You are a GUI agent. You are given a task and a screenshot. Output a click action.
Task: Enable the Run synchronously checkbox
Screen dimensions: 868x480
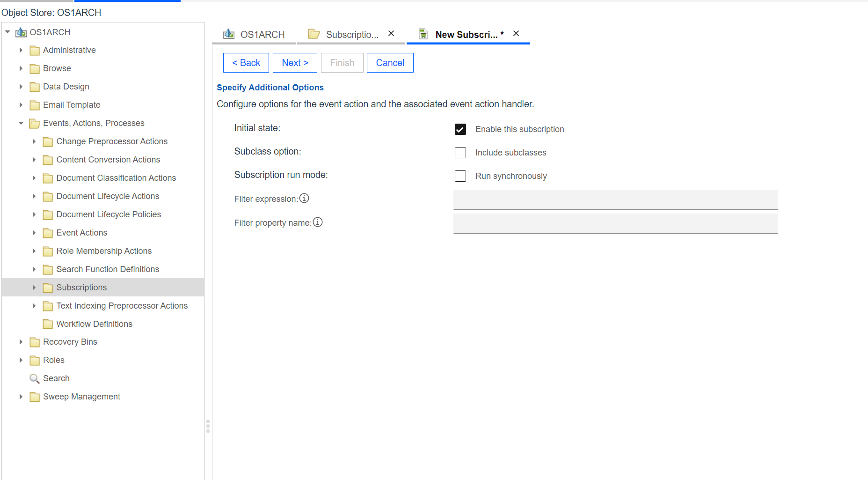point(460,176)
